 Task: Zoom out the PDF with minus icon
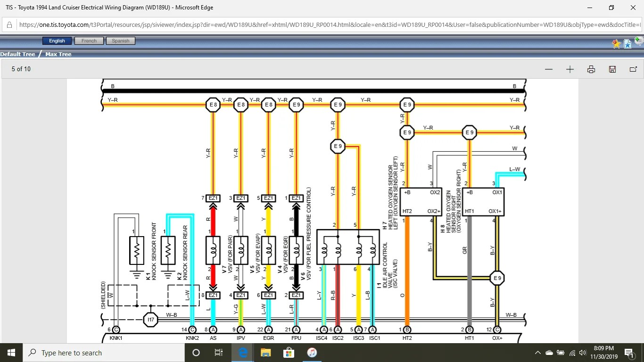[548, 69]
